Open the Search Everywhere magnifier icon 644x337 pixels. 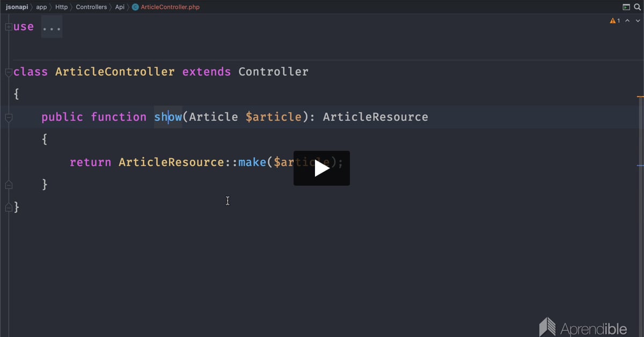[636, 7]
